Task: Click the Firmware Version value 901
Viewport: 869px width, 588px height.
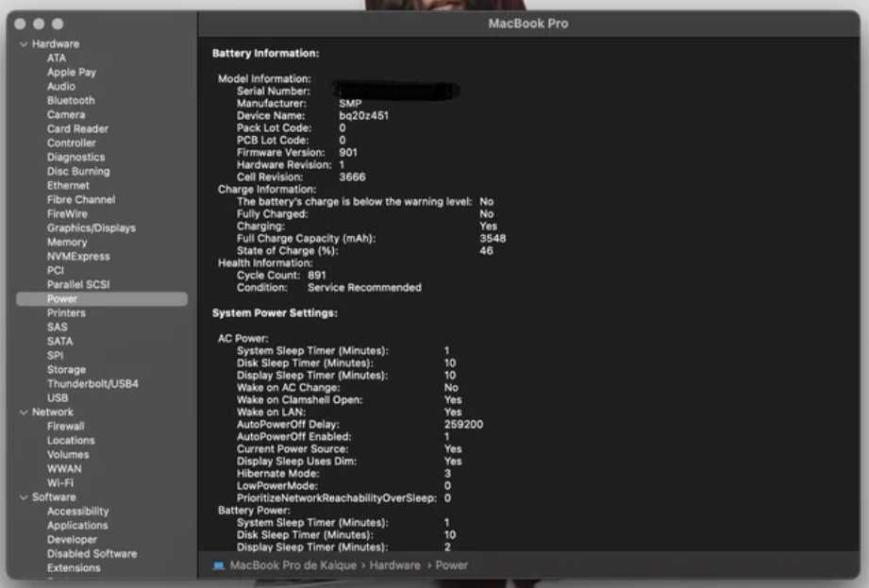Action: click(x=348, y=152)
